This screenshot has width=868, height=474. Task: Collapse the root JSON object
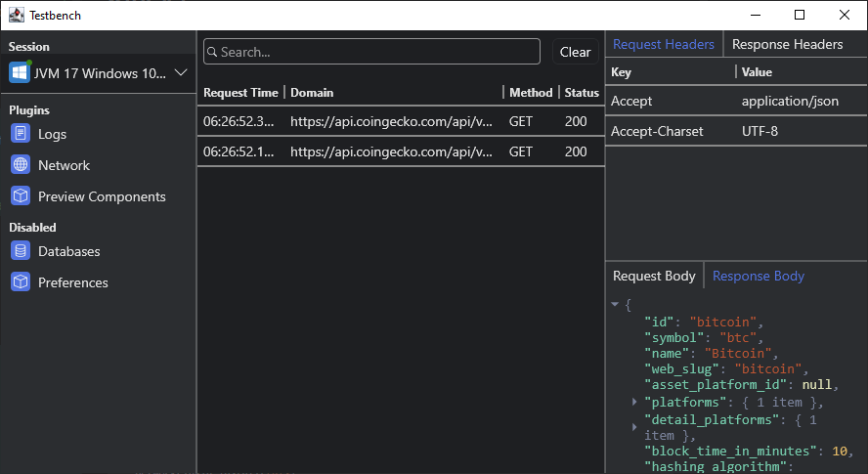615,305
